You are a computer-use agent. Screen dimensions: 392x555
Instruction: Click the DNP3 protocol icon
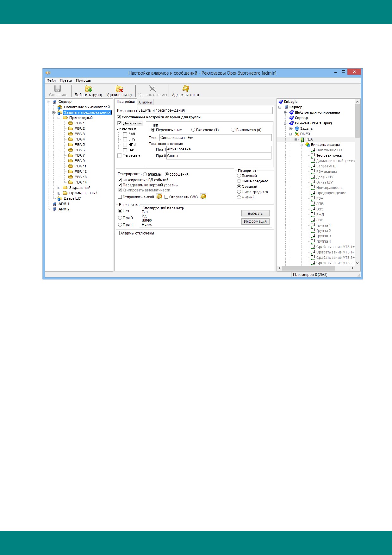click(x=297, y=134)
